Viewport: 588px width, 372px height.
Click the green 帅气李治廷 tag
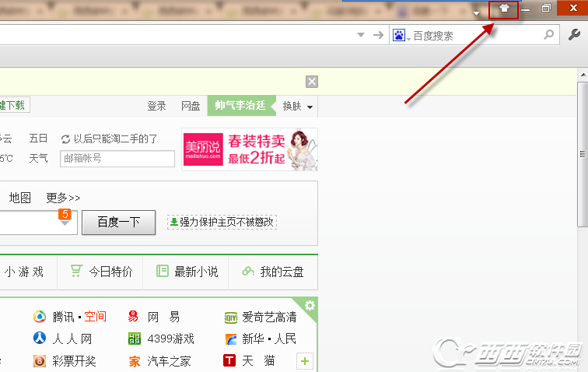click(x=240, y=106)
